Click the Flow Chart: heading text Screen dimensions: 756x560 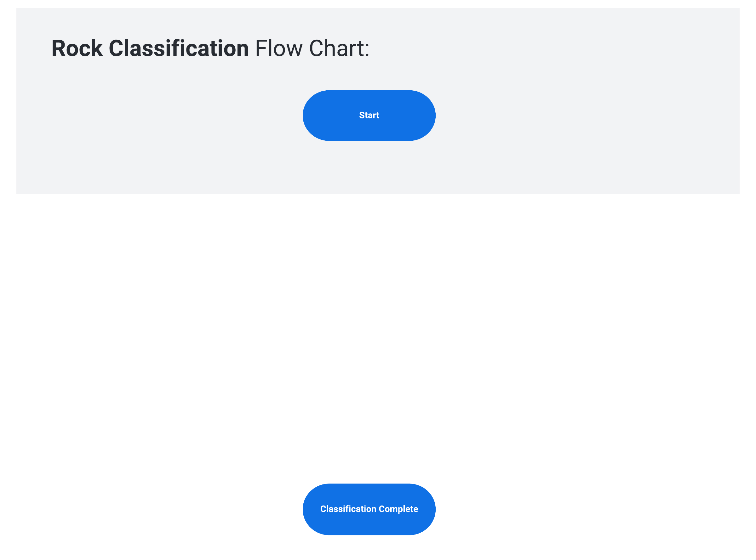312,48
